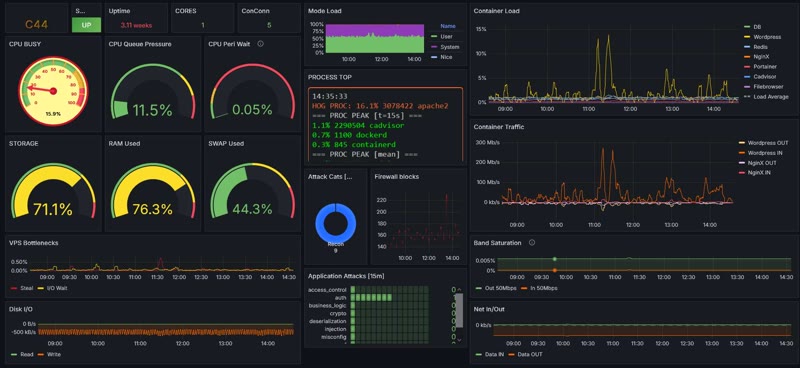
Task: Toggle the DB series in Container Load
Action: [x=757, y=27]
